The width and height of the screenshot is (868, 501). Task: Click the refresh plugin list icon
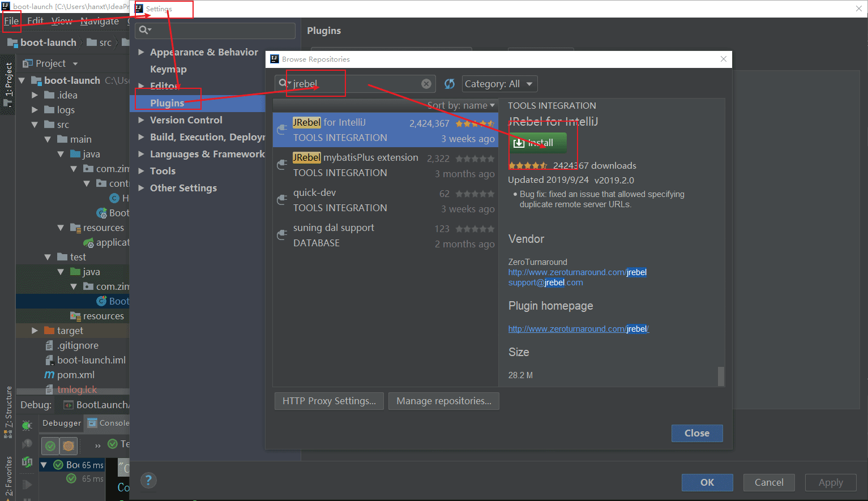(450, 84)
